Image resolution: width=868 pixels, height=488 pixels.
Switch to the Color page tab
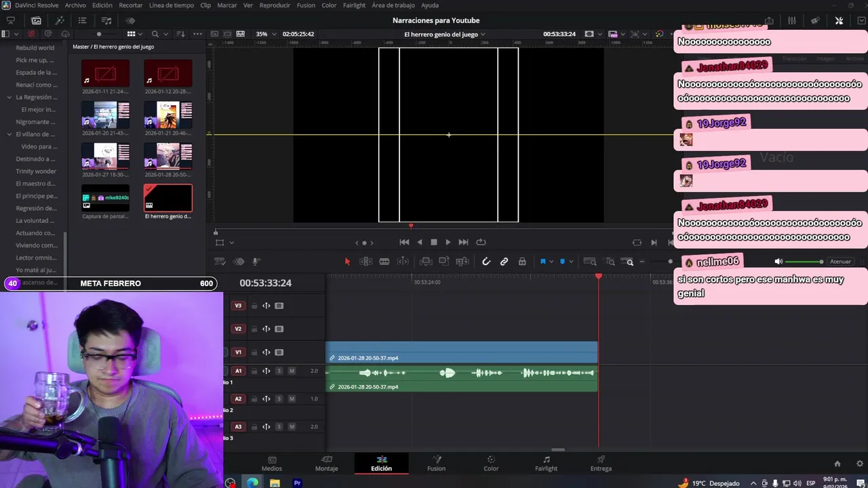(x=491, y=464)
